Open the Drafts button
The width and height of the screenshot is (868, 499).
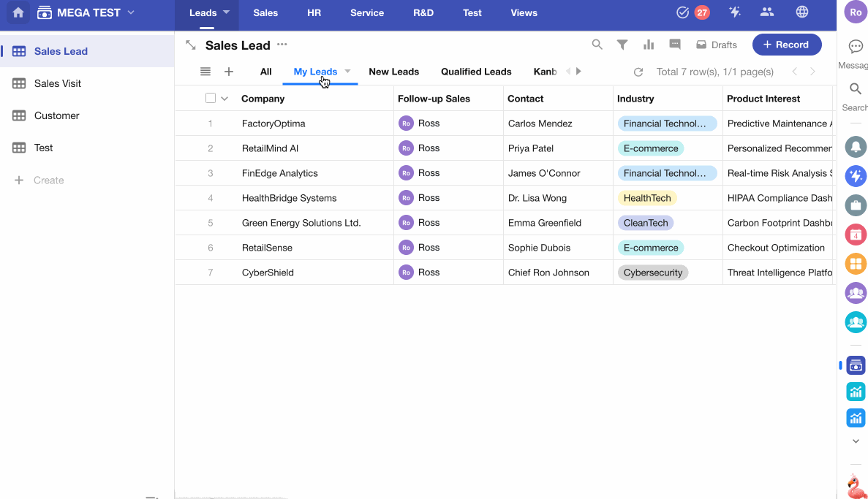[x=717, y=45]
